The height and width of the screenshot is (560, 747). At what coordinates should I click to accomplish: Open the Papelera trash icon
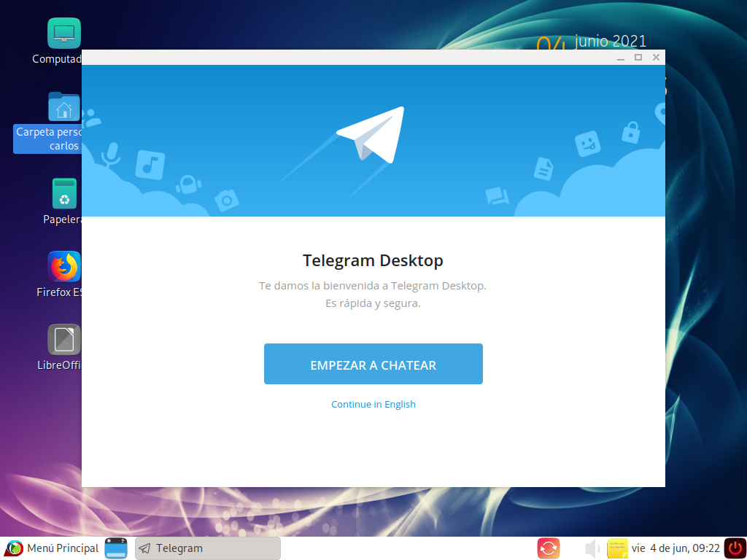64,193
